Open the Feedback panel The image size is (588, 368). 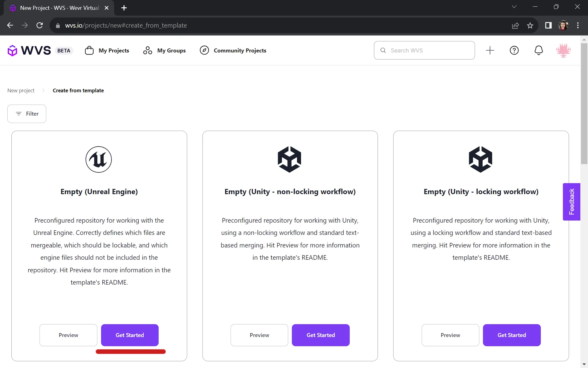[x=571, y=201]
